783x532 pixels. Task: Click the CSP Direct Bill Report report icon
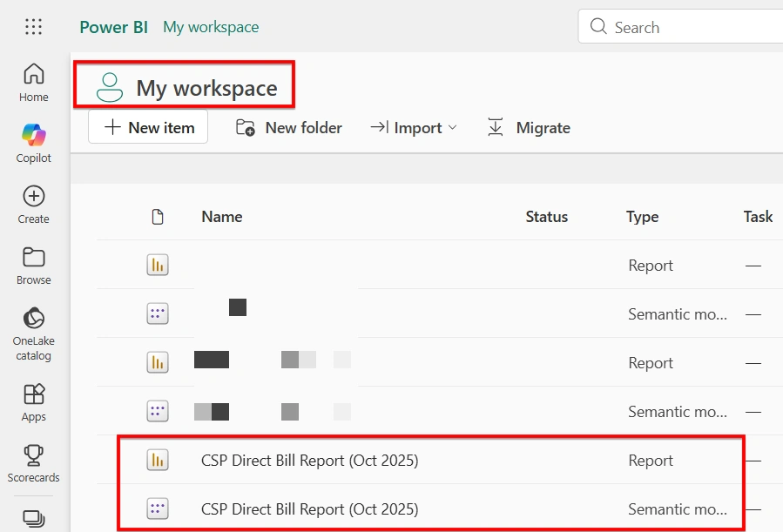click(x=158, y=460)
